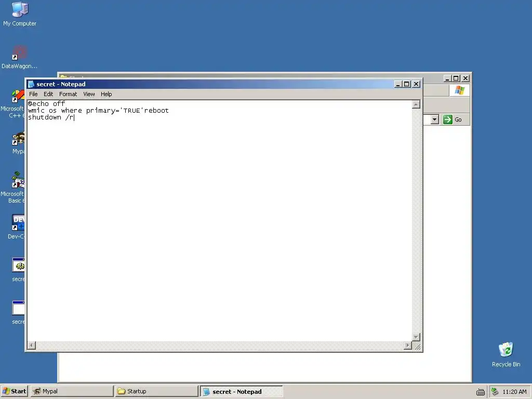Click the secret - Notepad taskbar button
Screen dimensions: 532x399
[241, 391]
